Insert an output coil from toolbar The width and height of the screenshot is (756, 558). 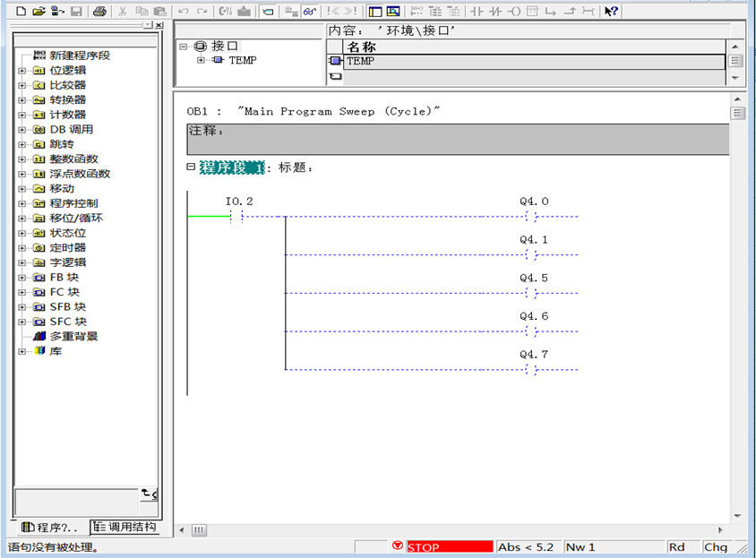click(513, 12)
